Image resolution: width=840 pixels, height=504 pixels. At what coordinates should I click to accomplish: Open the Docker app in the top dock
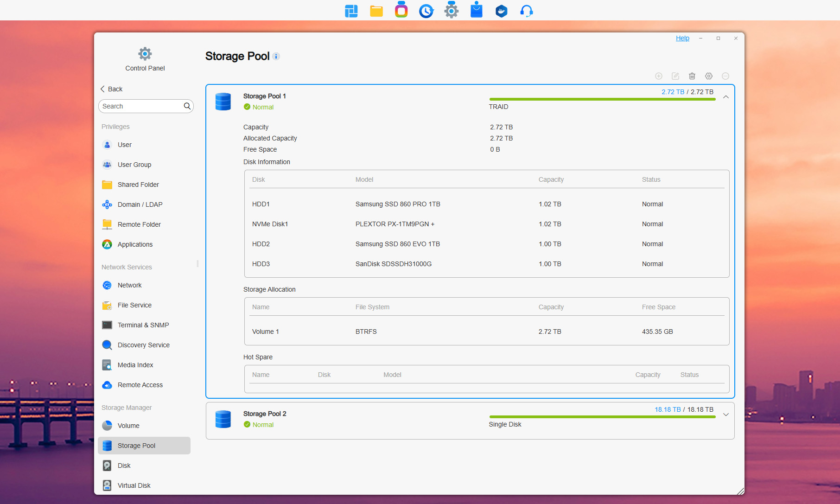point(501,11)
